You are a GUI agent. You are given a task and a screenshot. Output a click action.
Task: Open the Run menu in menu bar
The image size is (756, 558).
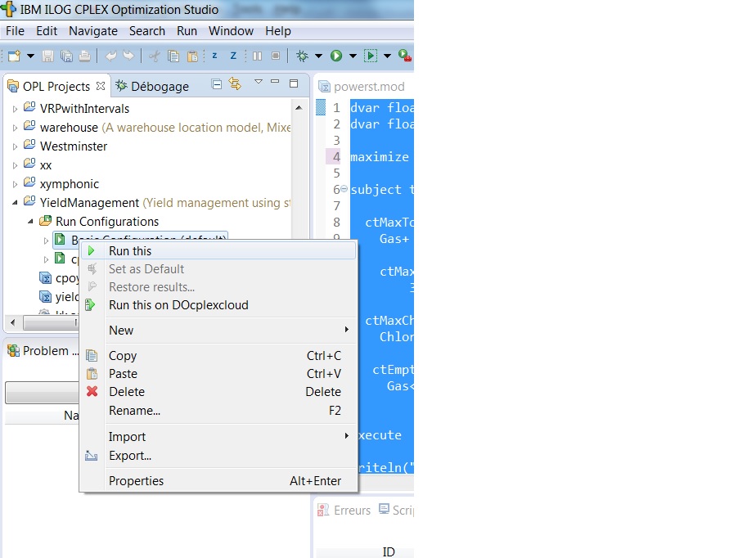pos(187,31)
